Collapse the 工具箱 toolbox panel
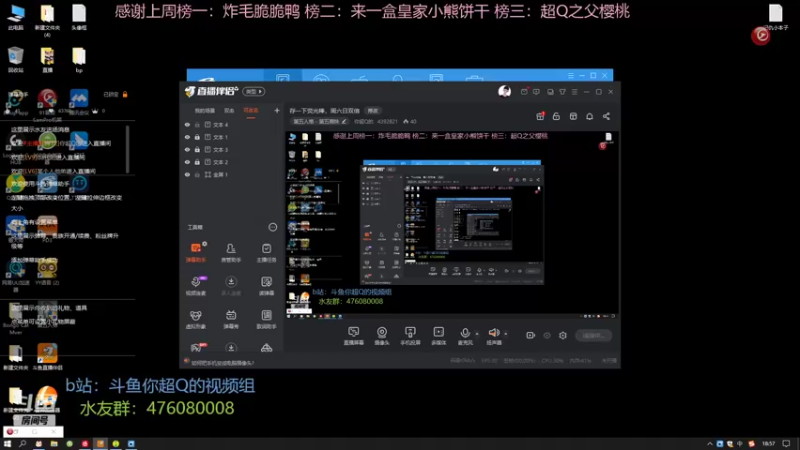Image resolution: width=800 pixels, height=450 pixels. pyautogui.click(x=272, y=227)
